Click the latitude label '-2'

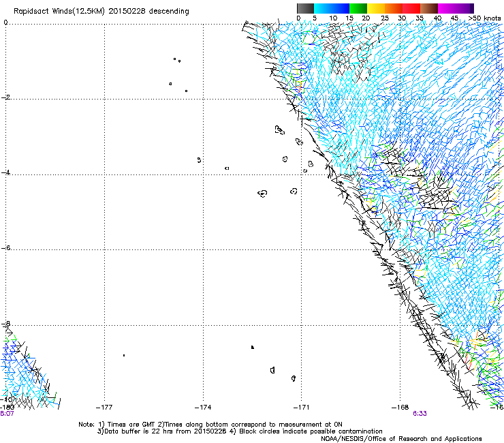point(5,97)
